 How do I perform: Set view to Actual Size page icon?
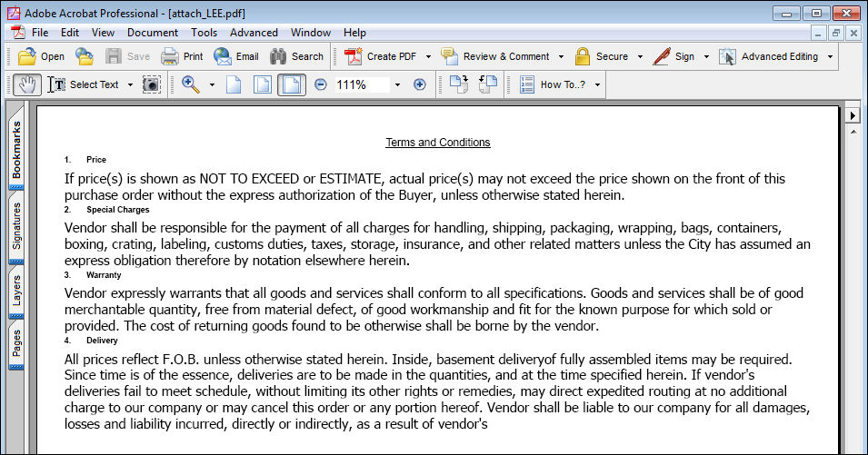(234, 84)
